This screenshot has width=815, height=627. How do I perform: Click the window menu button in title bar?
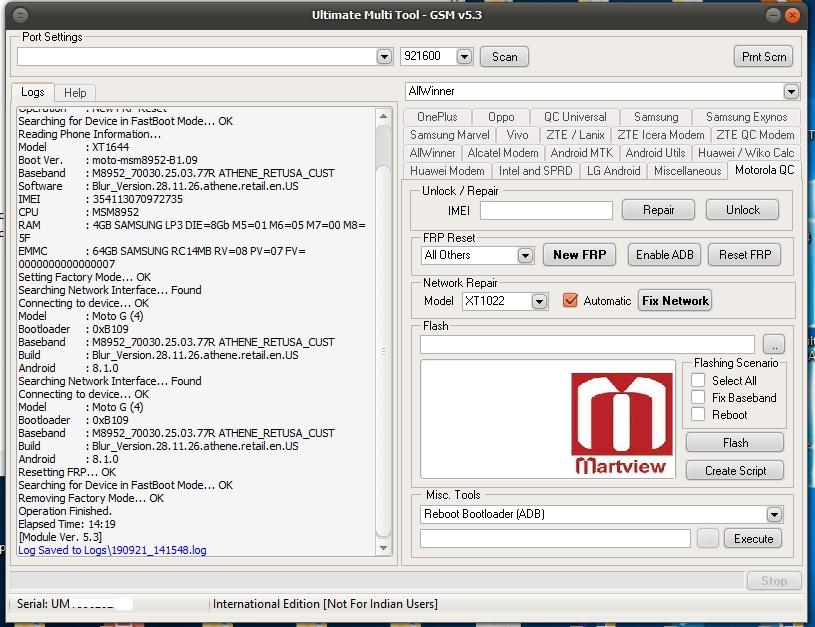[x=21, y=15]
